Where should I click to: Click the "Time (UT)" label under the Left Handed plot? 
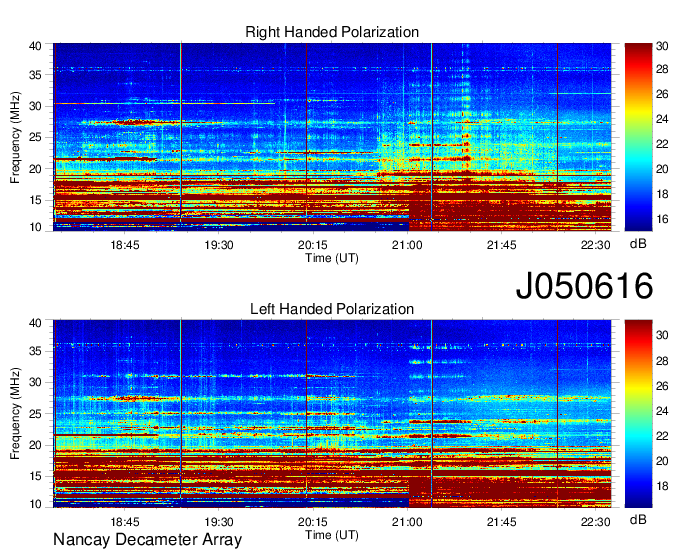pos(332,536)
